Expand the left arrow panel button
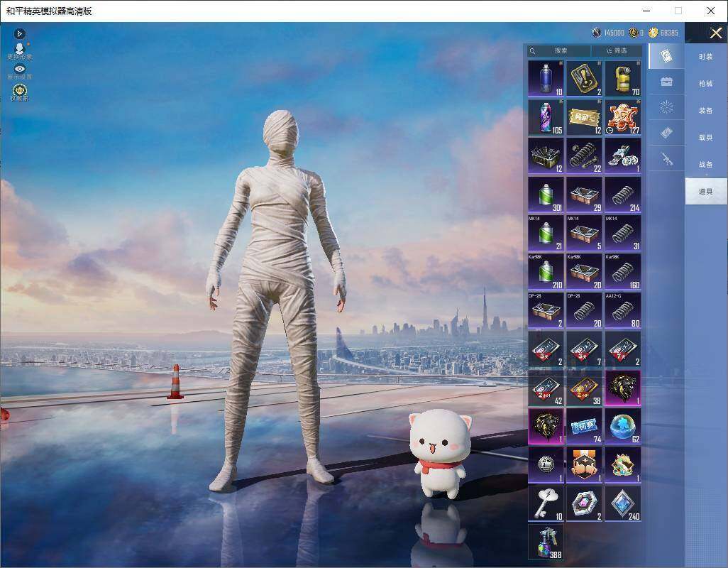 (x=19, y=33)
